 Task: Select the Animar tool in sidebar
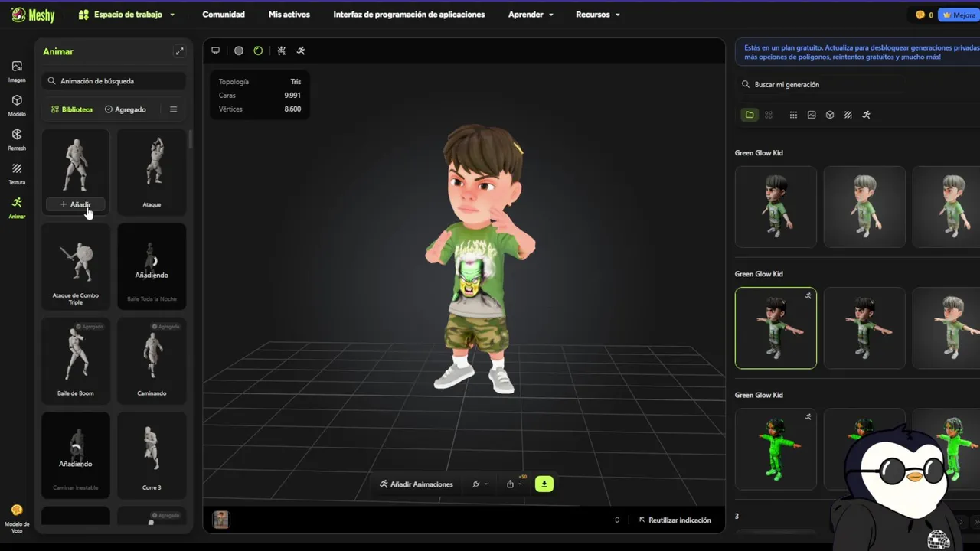(x=17, y=207)
